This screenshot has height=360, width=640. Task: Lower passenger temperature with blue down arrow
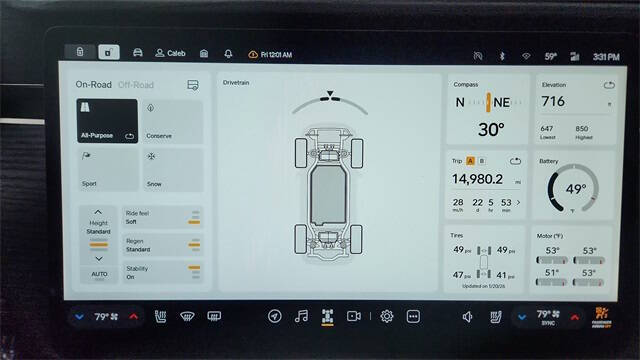(522, 317)
